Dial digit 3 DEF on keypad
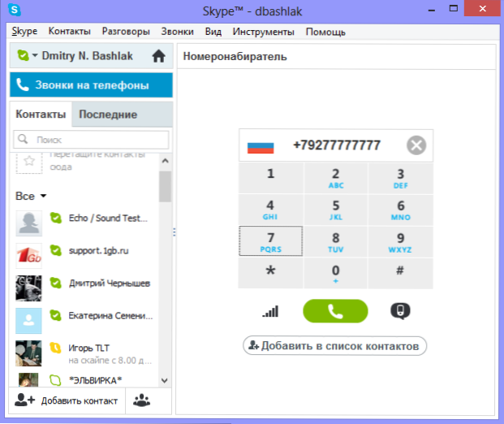This screenshot has height=424, width=504. [x=400, y=178]
